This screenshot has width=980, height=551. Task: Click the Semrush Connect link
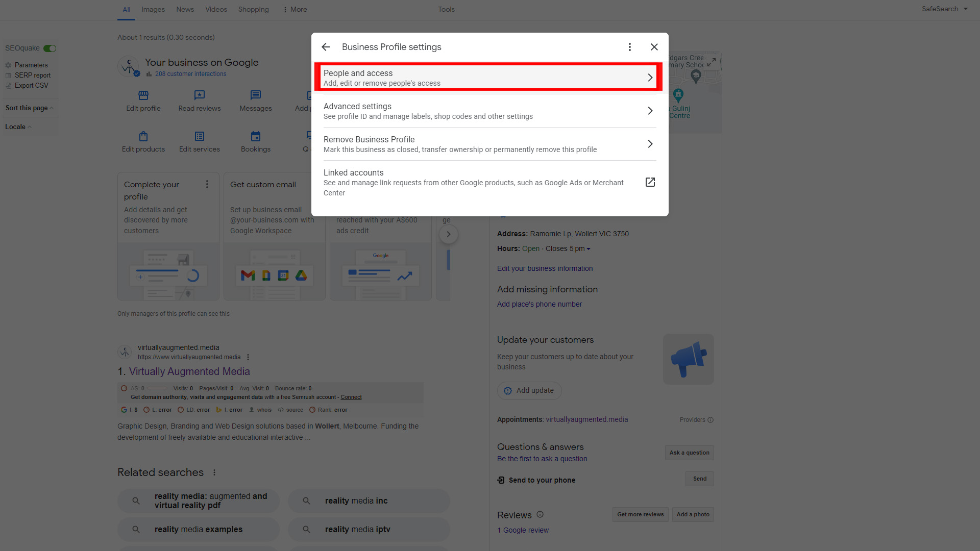[351, 397]
